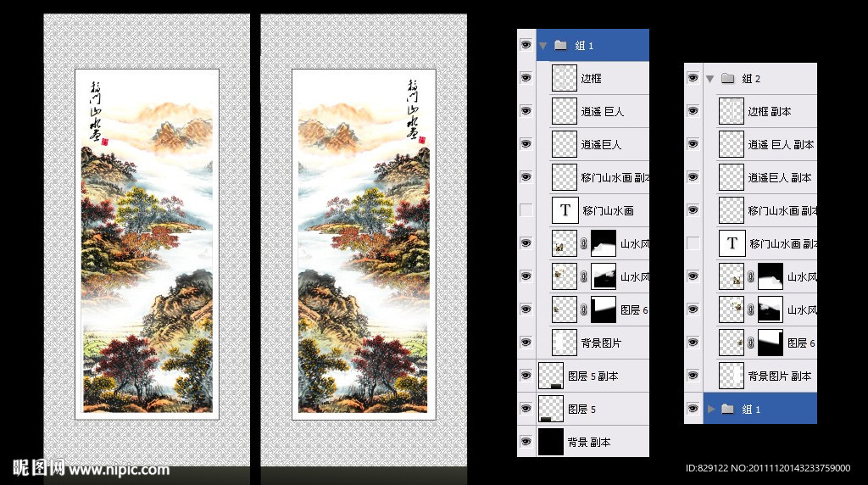
Task: Hide 逍遥 巨人 副本 layer via eye icon
Action: click(693, 144)
